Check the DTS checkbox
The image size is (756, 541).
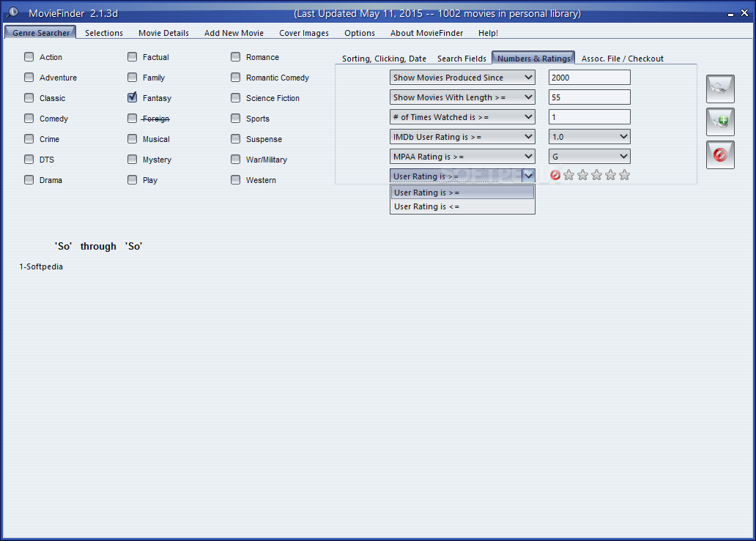(29, 159)
